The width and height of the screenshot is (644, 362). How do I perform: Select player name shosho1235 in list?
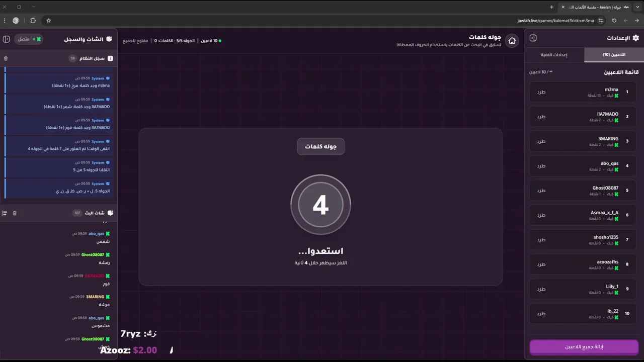pyautogui.click(x=606, y=237)
